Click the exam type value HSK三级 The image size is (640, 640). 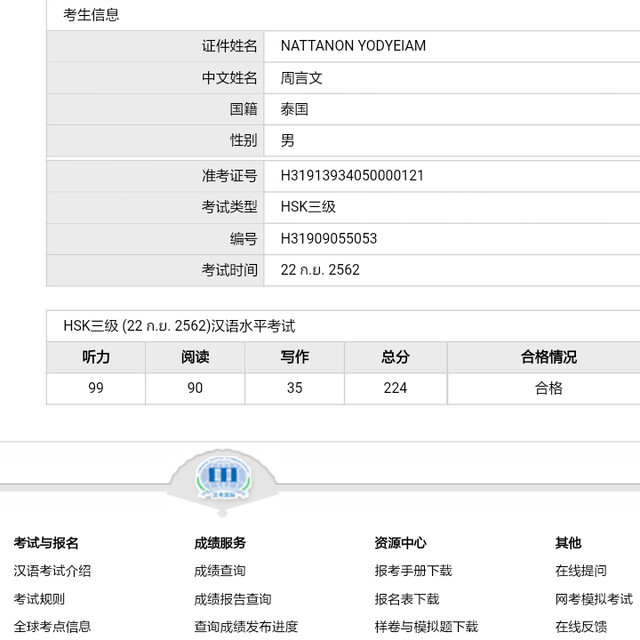(308, 207)
